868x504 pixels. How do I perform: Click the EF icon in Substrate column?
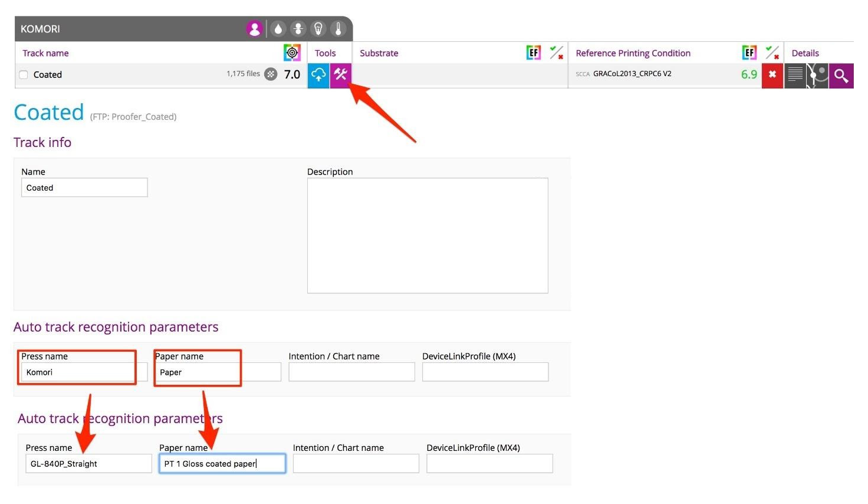click(x=534, y=53)
